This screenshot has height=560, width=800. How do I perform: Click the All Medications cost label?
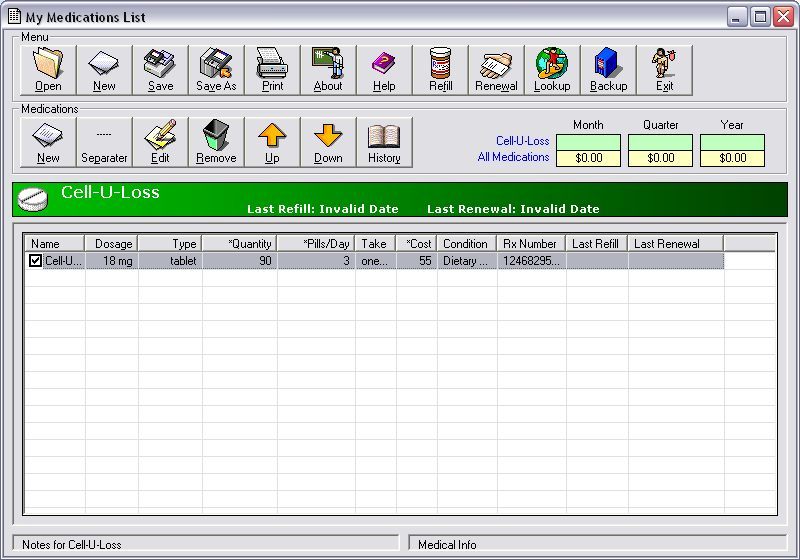(x=513, y=157)
